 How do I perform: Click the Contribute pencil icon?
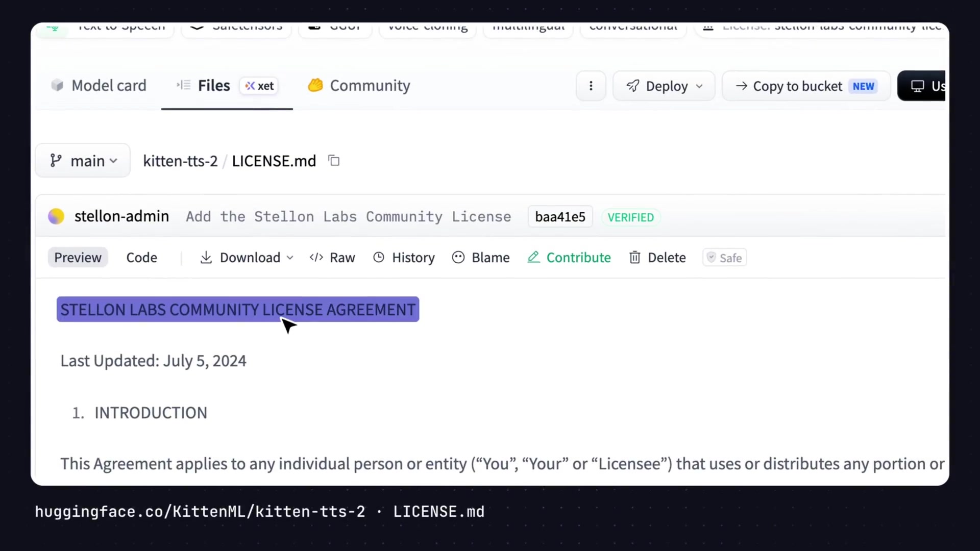click(533, 257)
